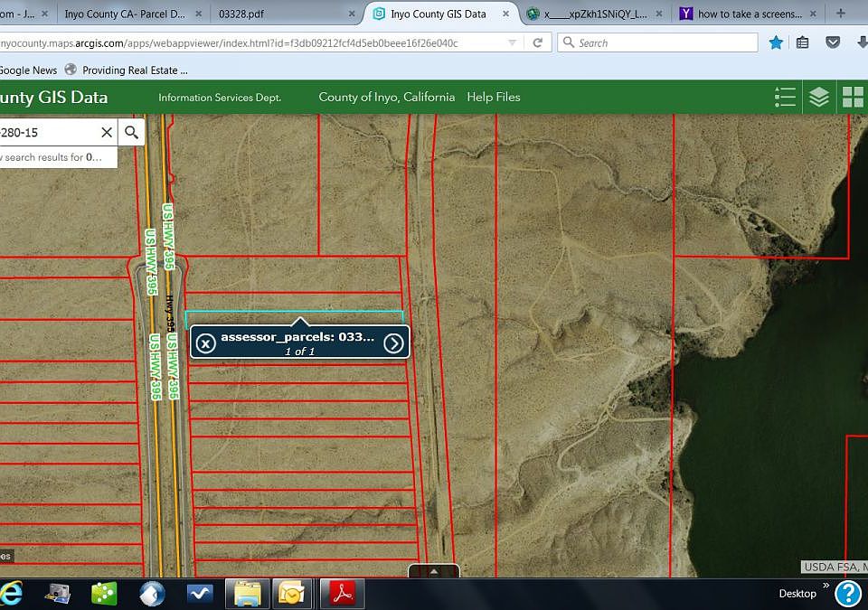
Task: Open the map legend panel
Action: pos(785,98)
